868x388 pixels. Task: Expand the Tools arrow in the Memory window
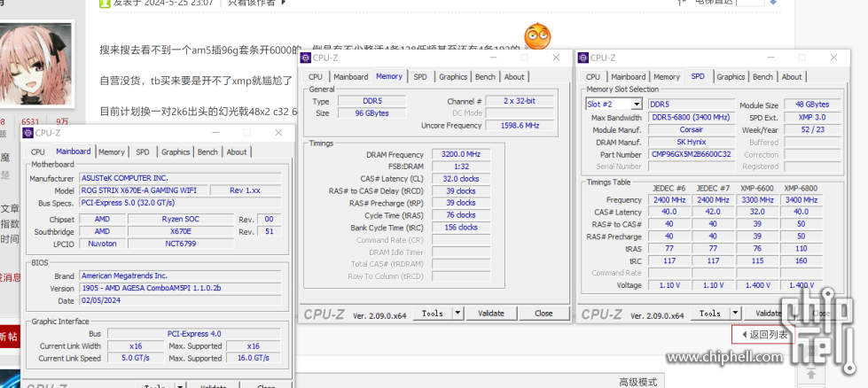(457, 314)
